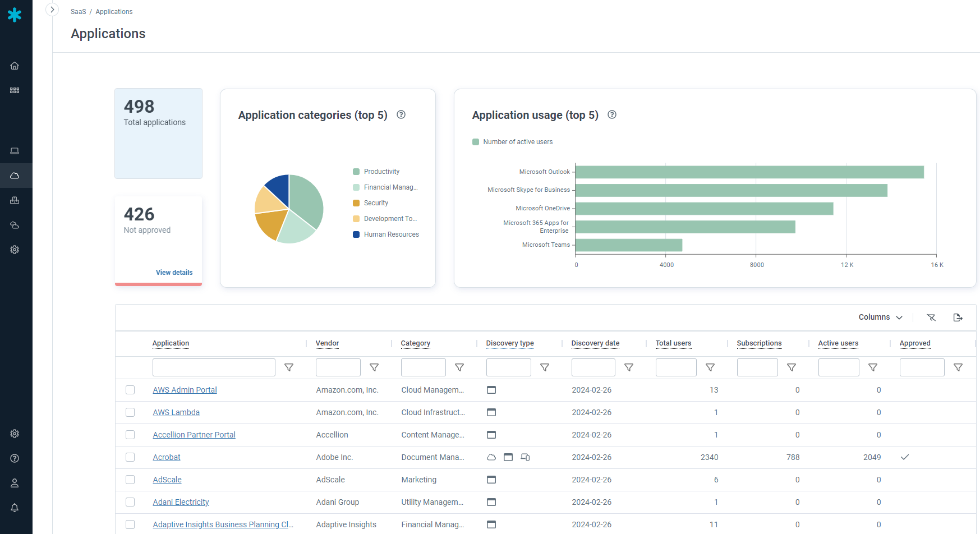
Task: Open the Accellion Partner Portal link
Action: 194,435
